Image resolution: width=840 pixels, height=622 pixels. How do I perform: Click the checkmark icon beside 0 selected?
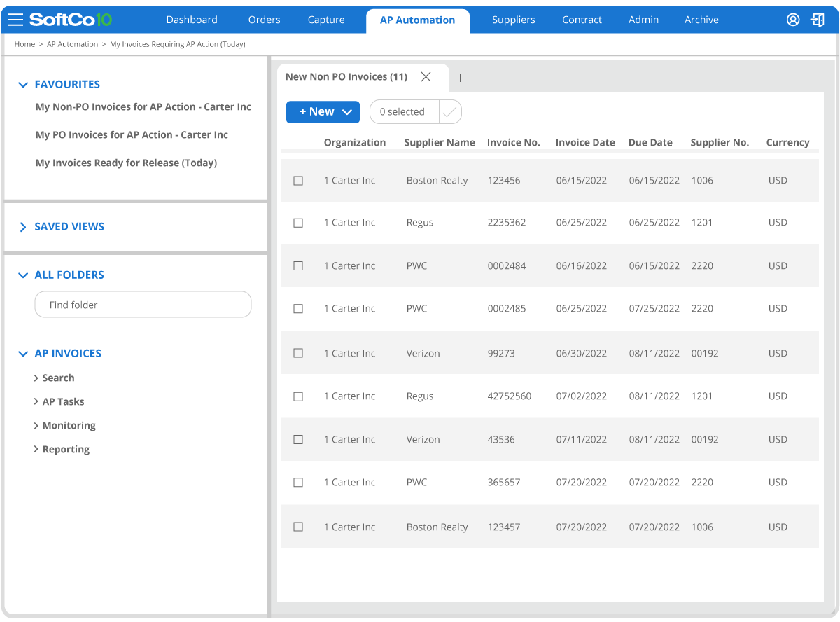coord(450,112)
